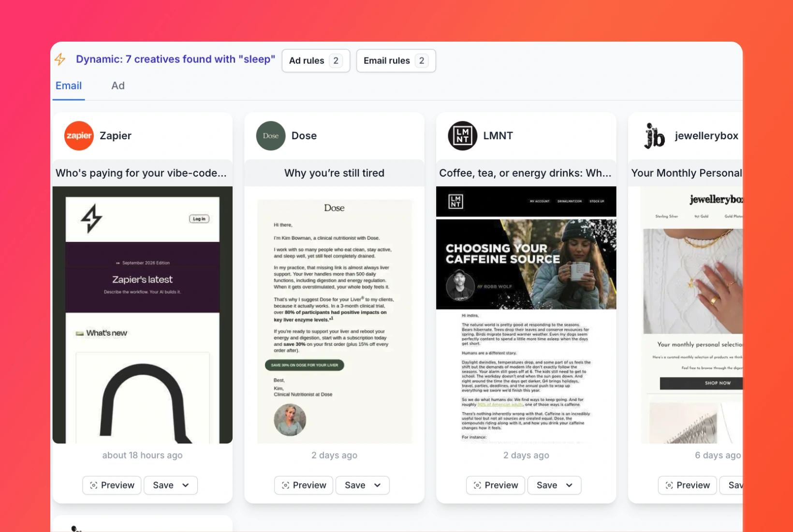Click the 'Why you're still tired' subject

335,173
